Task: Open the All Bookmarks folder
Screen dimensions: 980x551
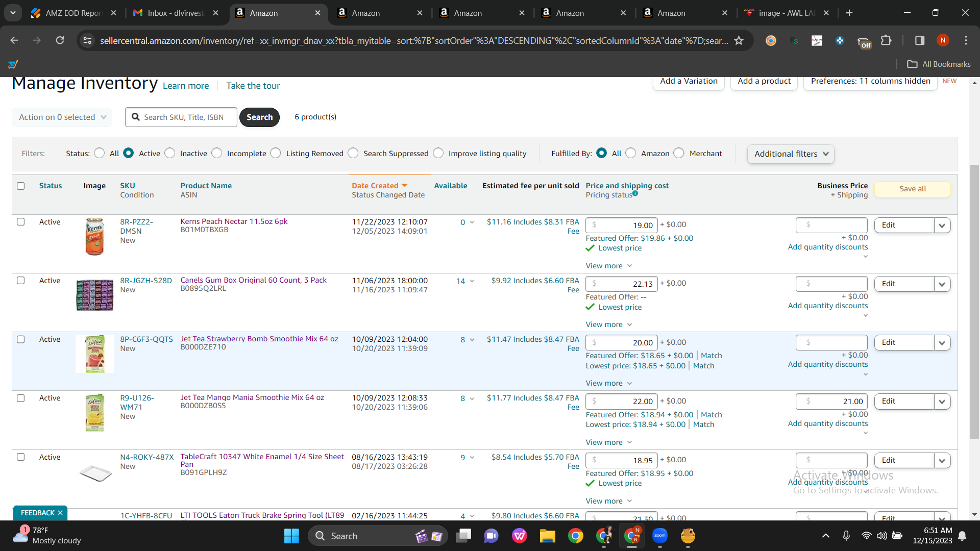Action: tap(939, 64)
